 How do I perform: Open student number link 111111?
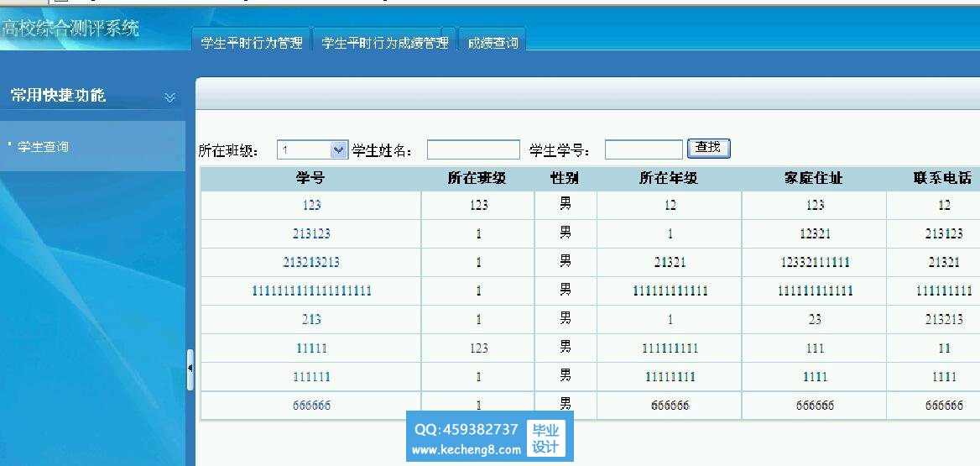click(x=311, y=377)
